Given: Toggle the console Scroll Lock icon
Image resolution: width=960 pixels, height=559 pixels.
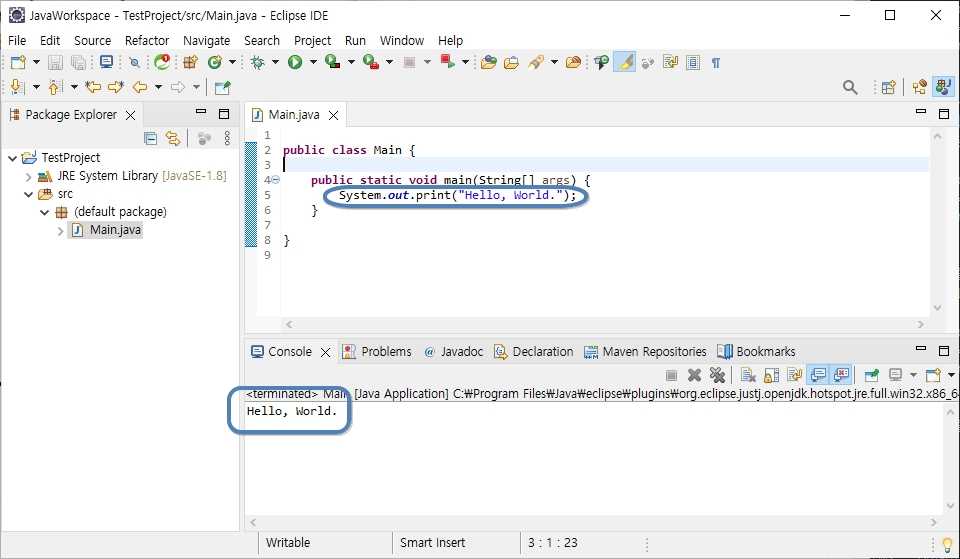Looking at the screenshot, I should point(771,373).
